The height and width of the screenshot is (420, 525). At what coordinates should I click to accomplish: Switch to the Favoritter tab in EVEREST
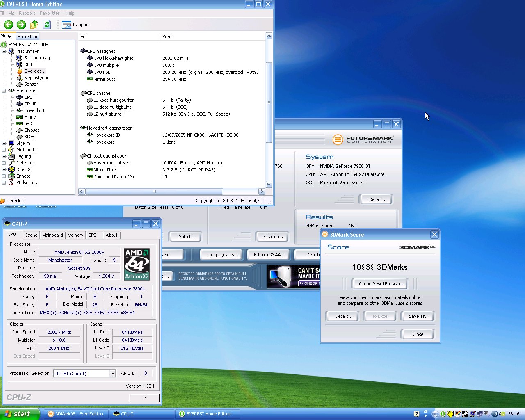point(27,37)
